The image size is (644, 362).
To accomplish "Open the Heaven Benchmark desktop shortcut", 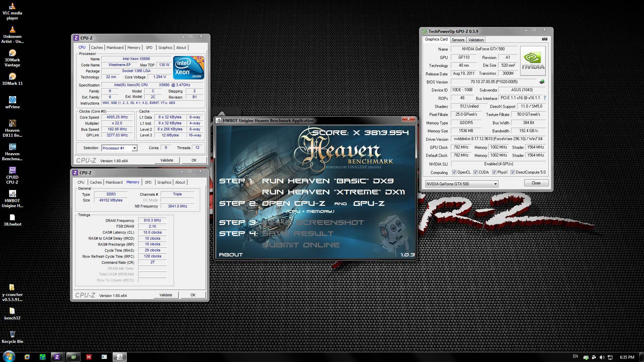I will (12, 152).
